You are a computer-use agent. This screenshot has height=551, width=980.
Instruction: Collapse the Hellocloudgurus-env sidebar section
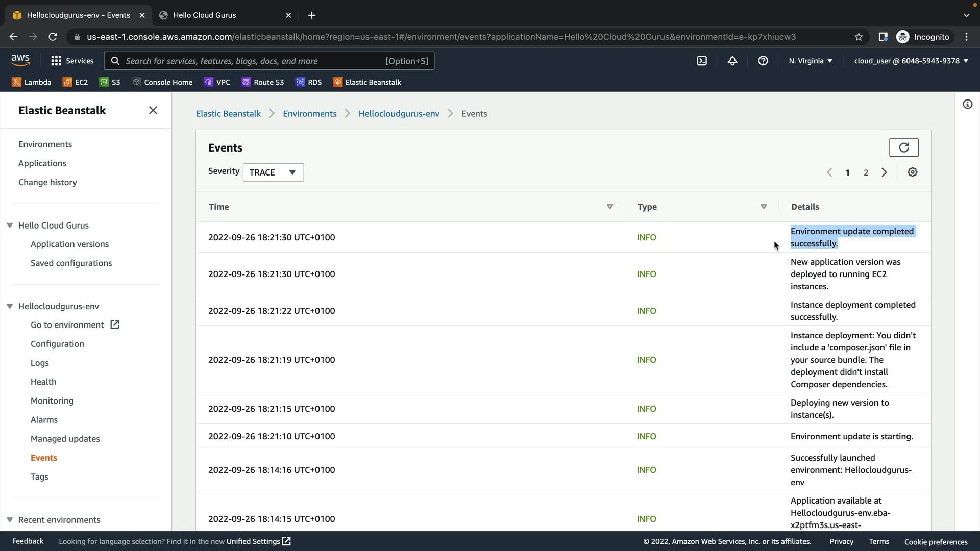tap(10, 306)
